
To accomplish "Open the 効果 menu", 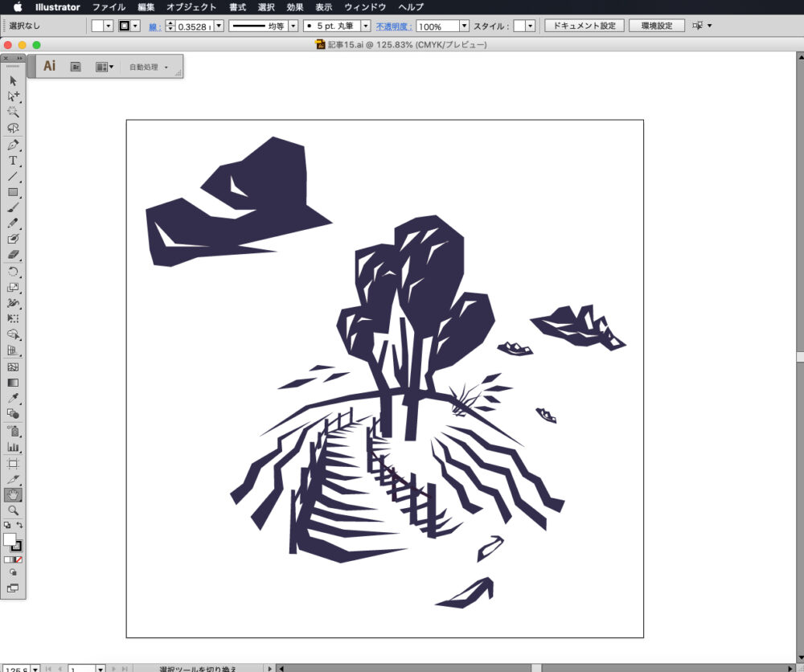I will coord(294,7).
